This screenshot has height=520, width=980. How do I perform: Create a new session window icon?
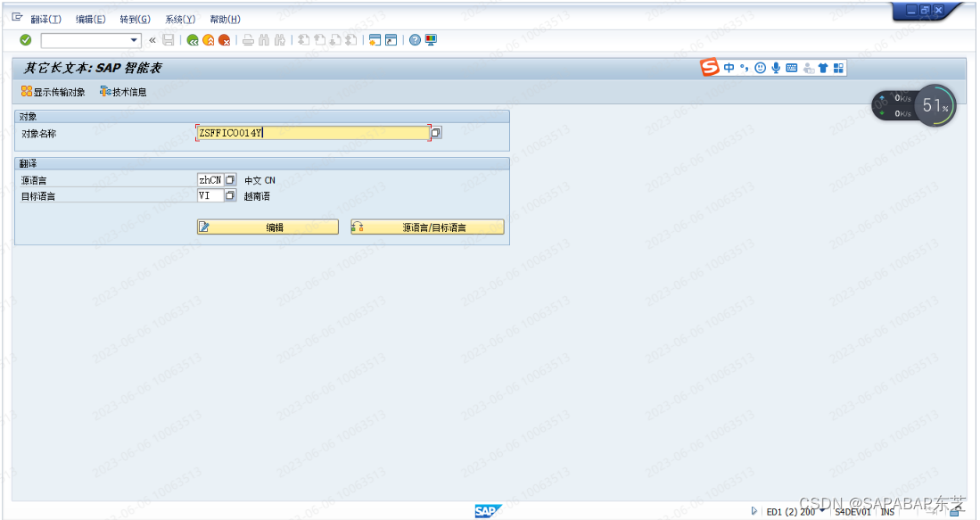(x=375, y=40)
